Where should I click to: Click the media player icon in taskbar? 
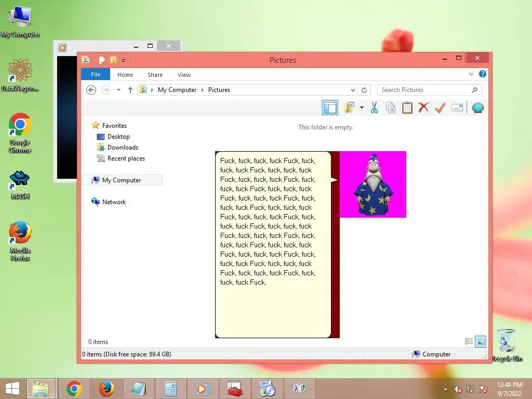coord(202,389)
